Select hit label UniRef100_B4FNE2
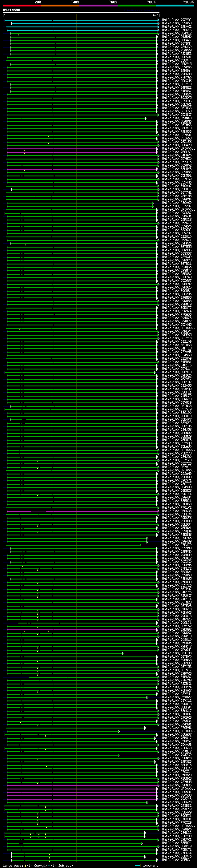 point(177,88)
